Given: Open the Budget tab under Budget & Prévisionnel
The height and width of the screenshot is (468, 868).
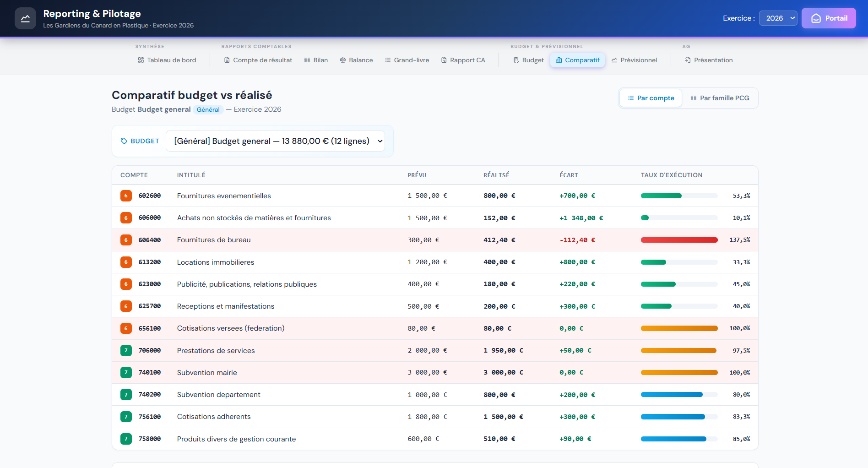Looking at the screenshot, I should 528,60.
